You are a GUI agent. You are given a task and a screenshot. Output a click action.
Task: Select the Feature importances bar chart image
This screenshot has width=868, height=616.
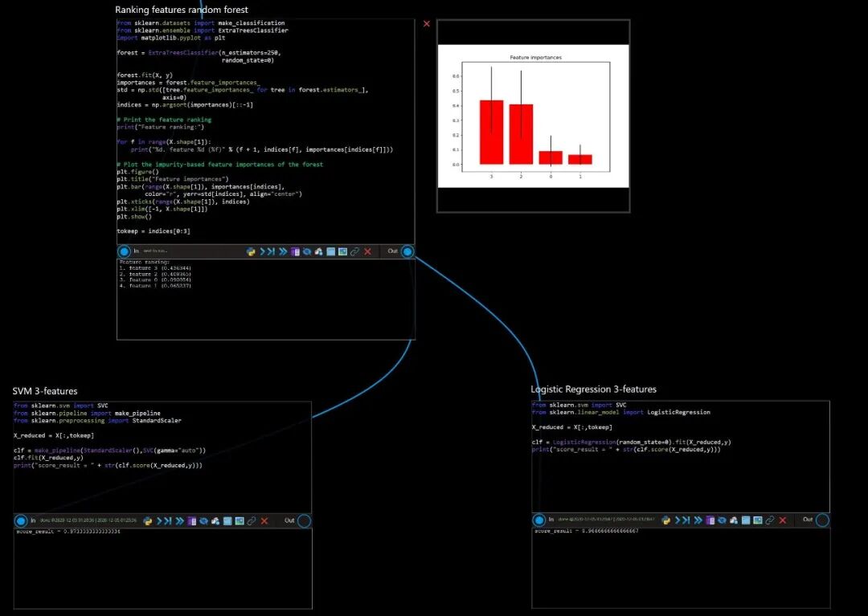534,116
